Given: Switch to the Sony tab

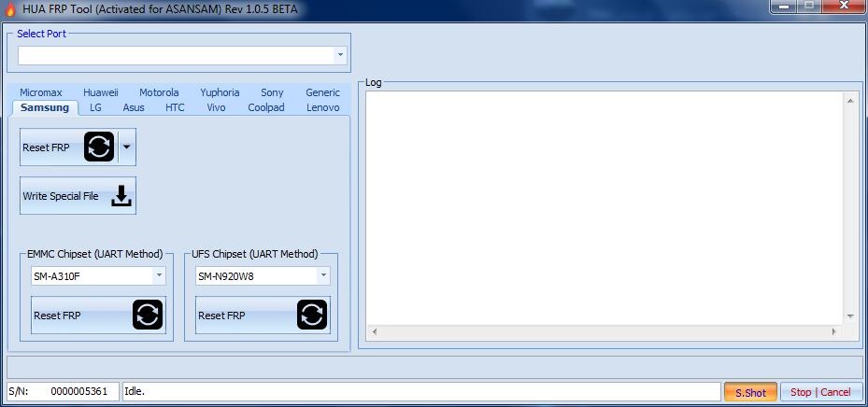Looking at the screenshot, I should click(x=272, y=92).
